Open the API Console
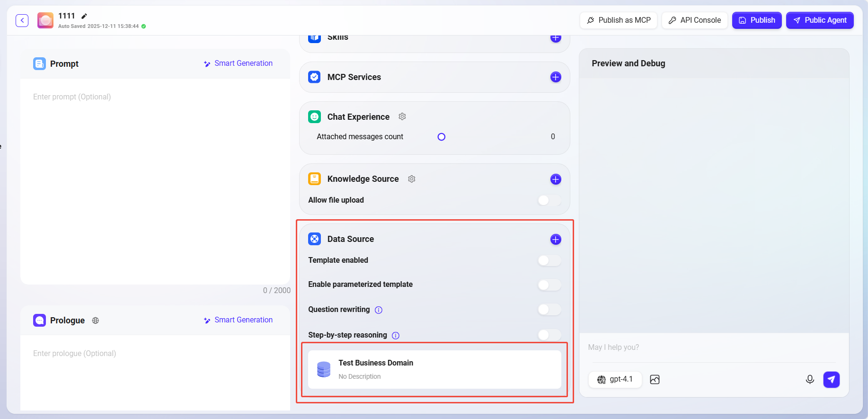Viewport: 868px width, 419px height. pyautogui.click(x=694, y=20)
